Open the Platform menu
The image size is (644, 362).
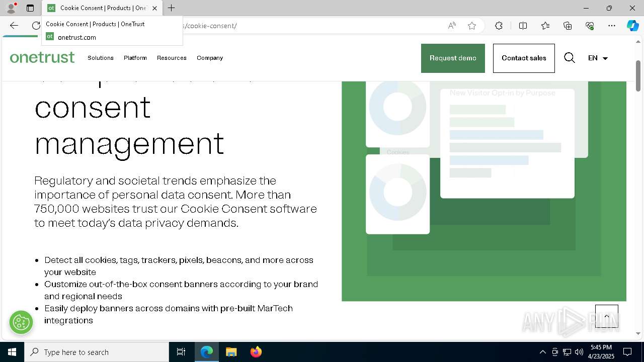pos(135,58)
